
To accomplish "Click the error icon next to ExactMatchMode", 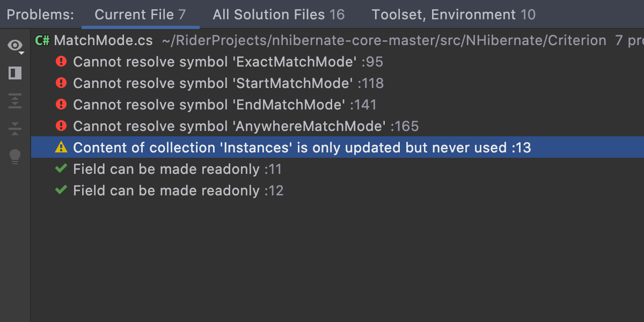I will point(61,62).
